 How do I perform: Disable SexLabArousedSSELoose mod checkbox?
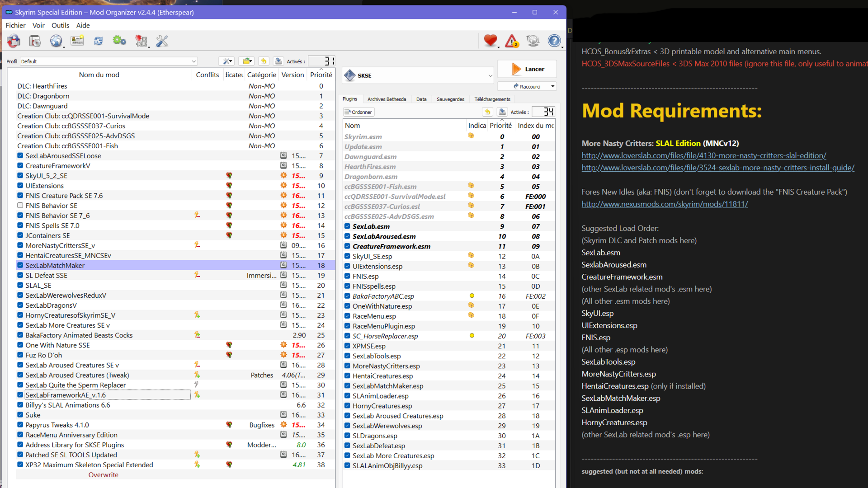pos(20,156)
